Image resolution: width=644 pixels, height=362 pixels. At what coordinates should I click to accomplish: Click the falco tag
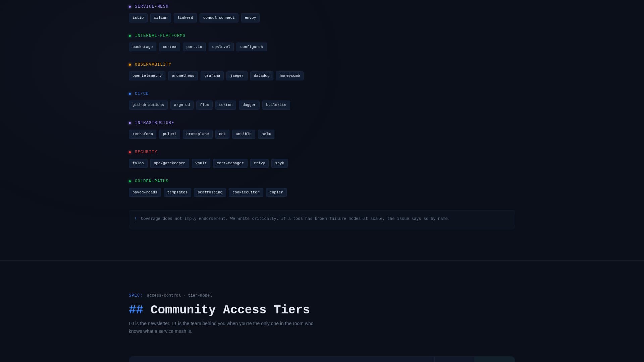click(x=138, y=163)
